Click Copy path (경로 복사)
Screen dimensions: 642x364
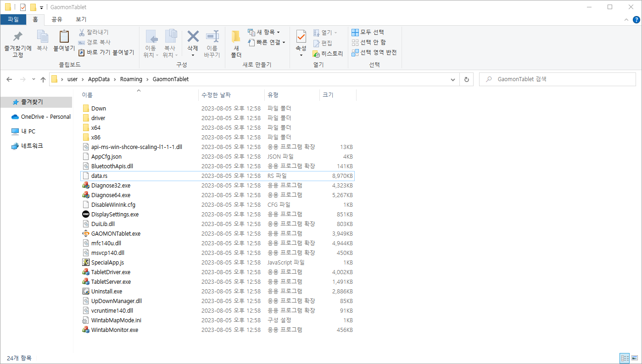click(x=95, y=42)
